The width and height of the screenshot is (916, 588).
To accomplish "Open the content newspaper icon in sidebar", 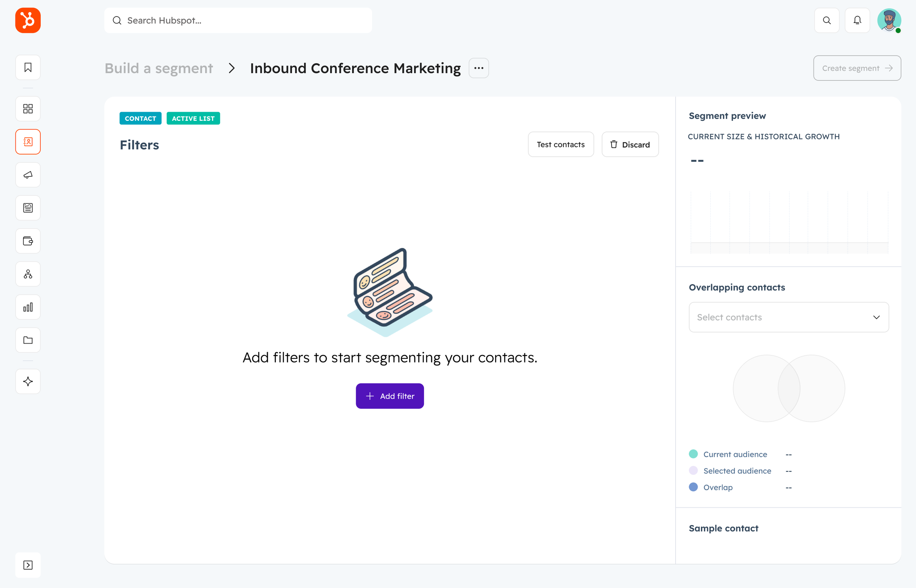I will [28, 208].
